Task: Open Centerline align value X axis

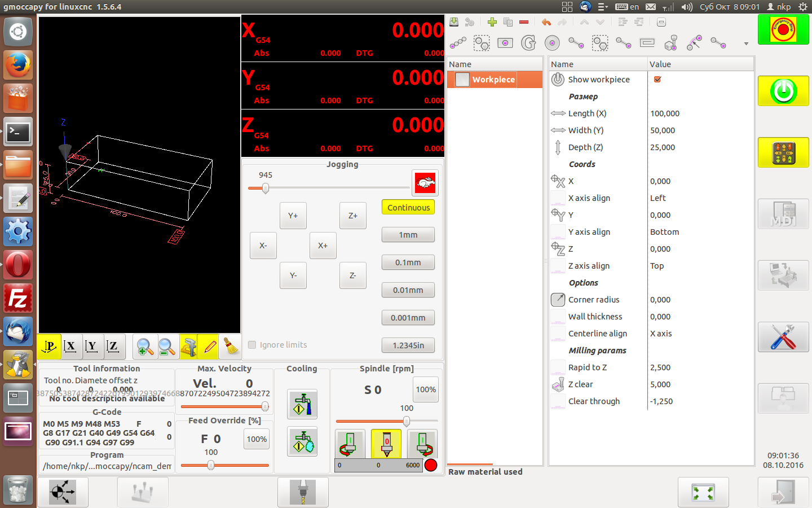Action: click(661, 334)
